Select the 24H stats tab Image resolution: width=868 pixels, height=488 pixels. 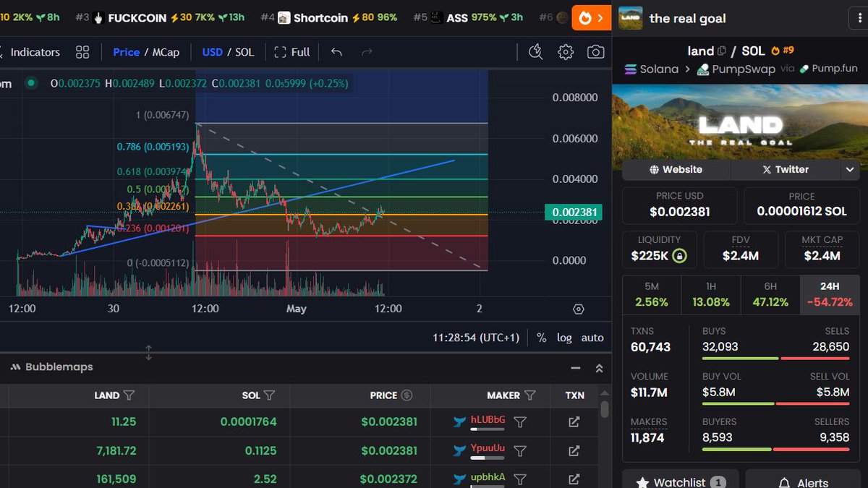click(x=830, y=294)
